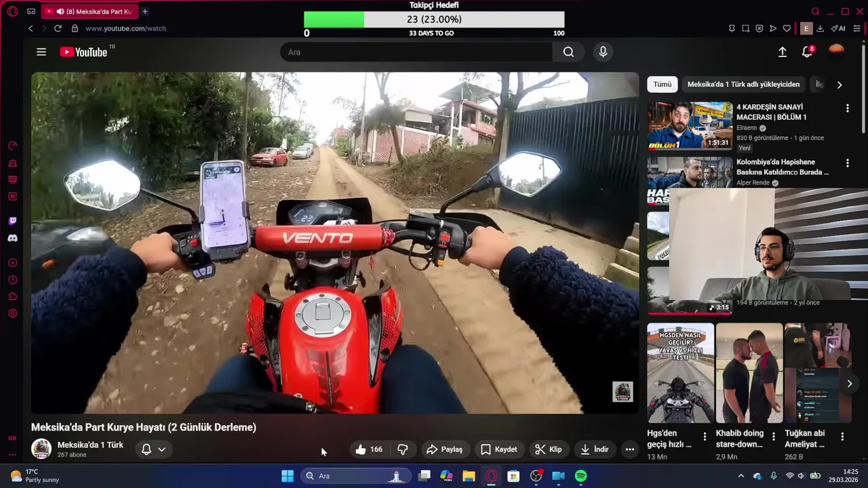This screenshot has height=488, width=868.
Task: Go back with browser back arrow
Action: tap(31, 28)
